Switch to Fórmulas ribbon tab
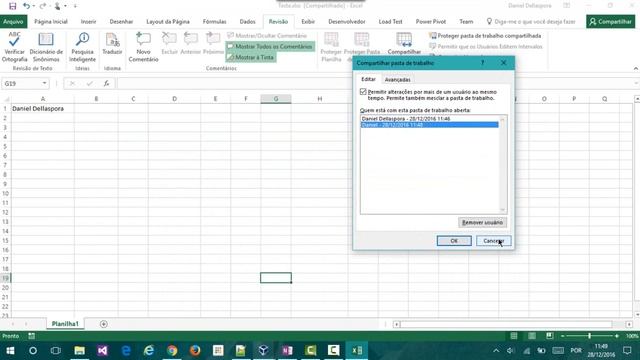The image size is (640, 360). [x=214, y=22]
